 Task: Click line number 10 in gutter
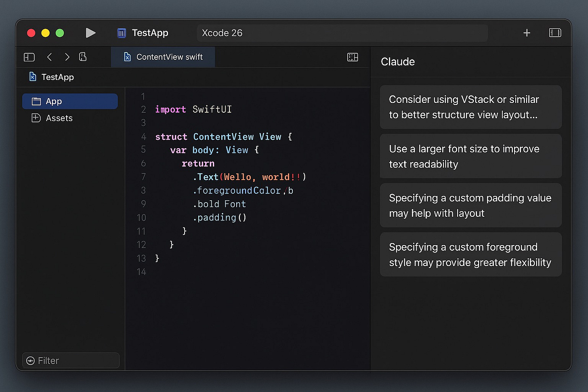[x=141, y=218]
